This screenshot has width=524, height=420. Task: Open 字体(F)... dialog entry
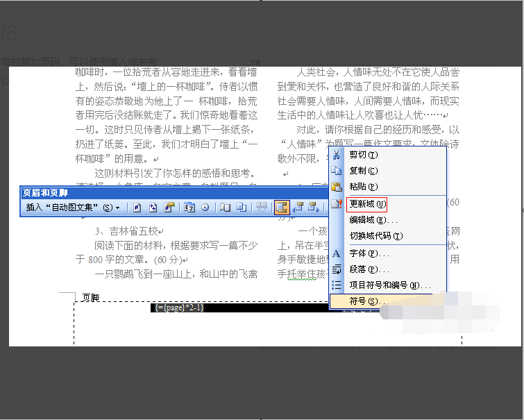[388, 253]
